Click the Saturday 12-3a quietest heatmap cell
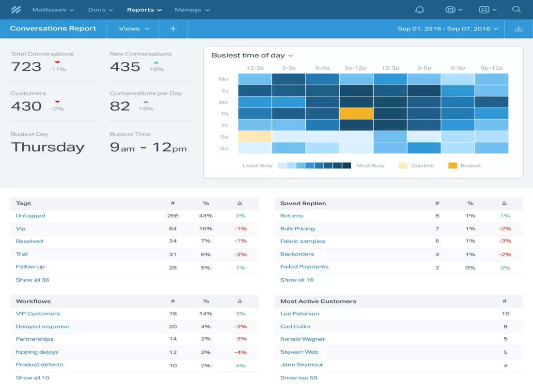 click(x=255, y=136)
